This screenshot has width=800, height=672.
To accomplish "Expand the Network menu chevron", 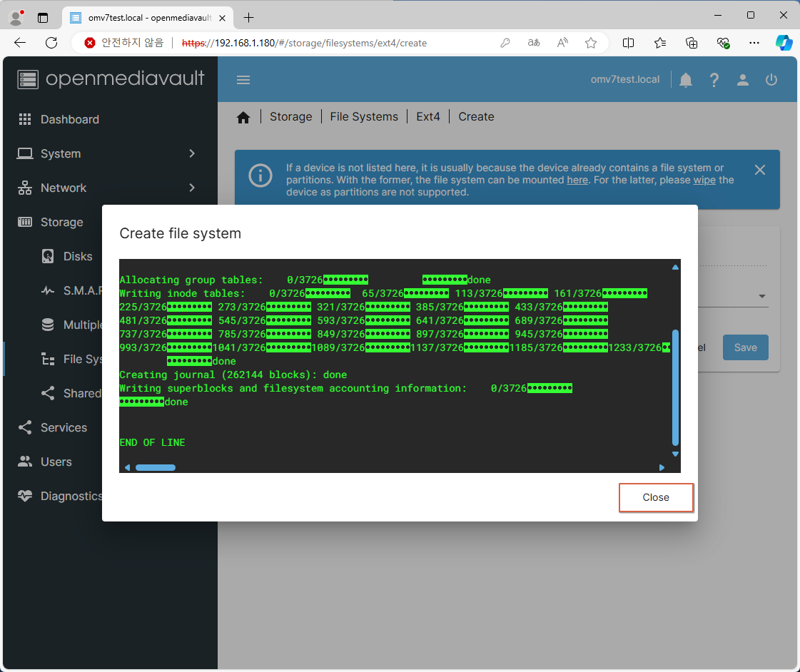I will (x=192, y=188).
